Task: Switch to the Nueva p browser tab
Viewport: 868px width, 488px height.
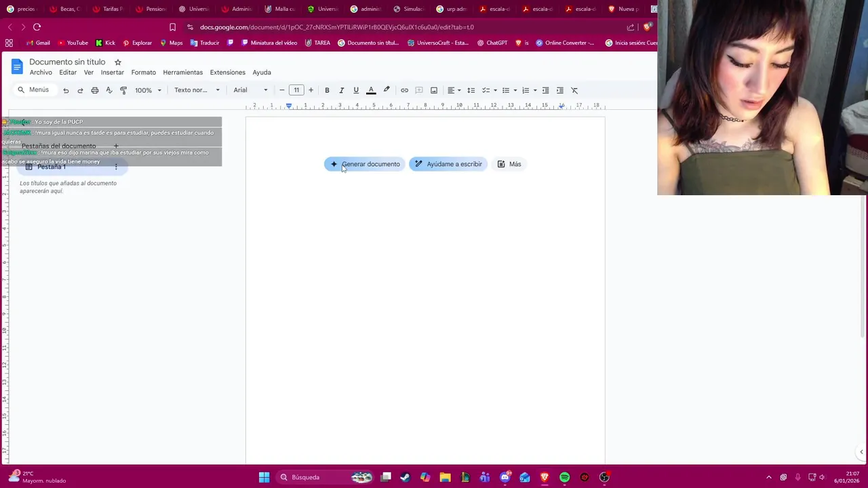Action: (624, 9)
